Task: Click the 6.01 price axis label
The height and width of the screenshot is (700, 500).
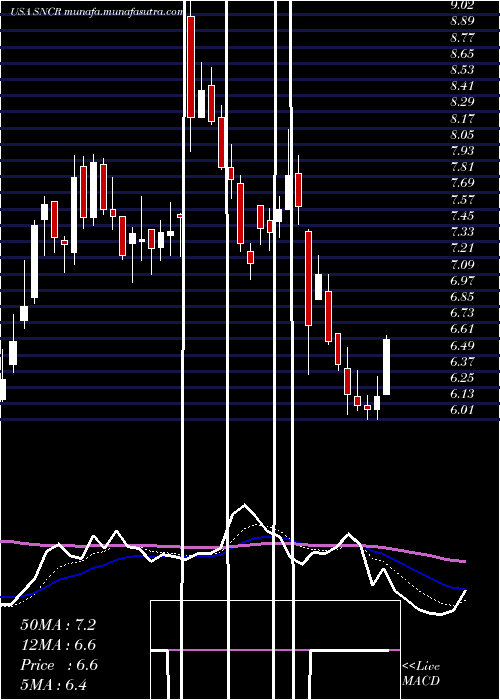Action: (x=462, y=410)
